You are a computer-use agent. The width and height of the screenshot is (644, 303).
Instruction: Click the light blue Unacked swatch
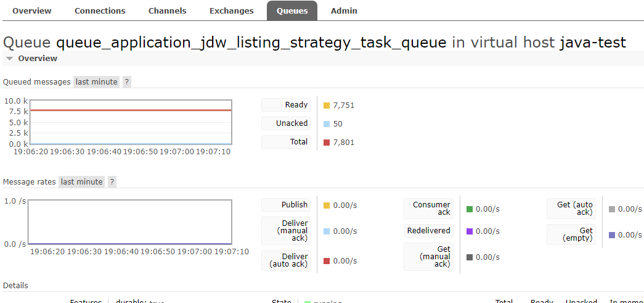point(327,124)
